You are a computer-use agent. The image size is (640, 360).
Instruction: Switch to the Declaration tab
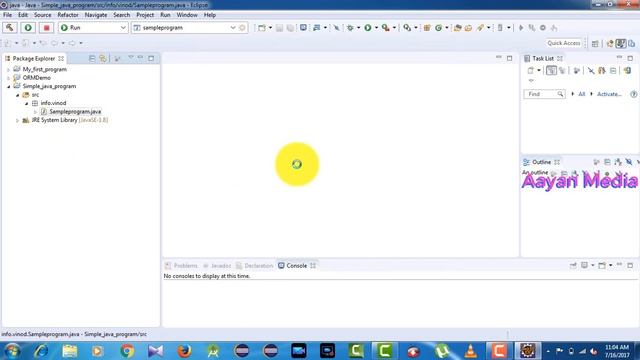[255, 266]
